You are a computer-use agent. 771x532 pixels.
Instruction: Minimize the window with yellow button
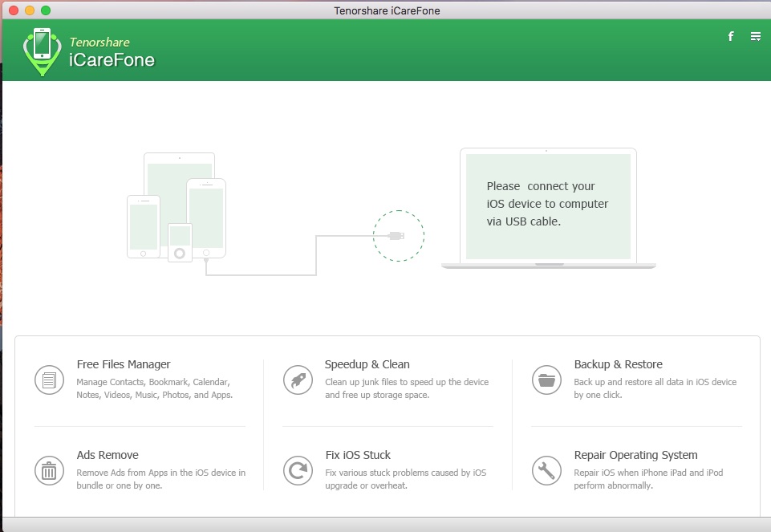(x=30, y=10)
